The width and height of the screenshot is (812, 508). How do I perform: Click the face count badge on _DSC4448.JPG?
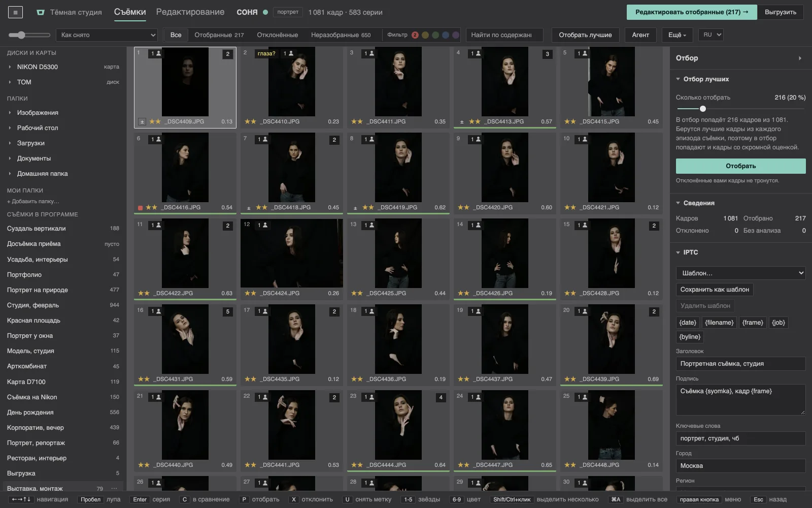582,397
